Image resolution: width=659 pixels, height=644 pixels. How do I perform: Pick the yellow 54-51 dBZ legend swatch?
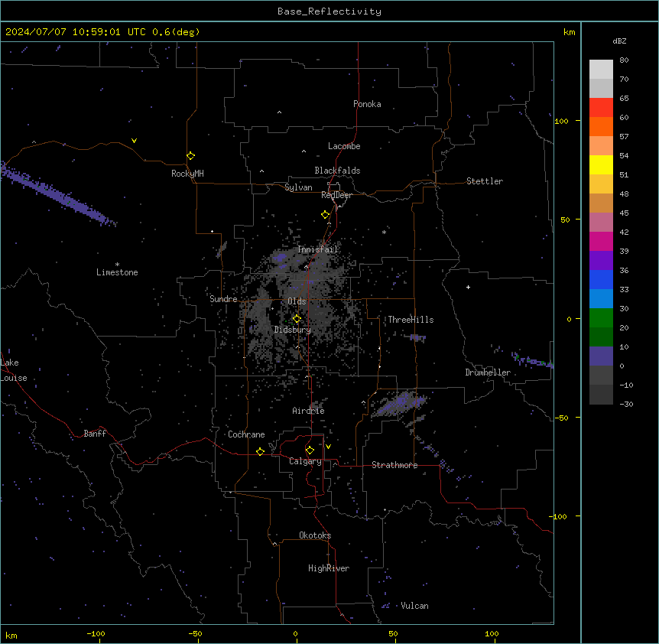tap(601, 164)
